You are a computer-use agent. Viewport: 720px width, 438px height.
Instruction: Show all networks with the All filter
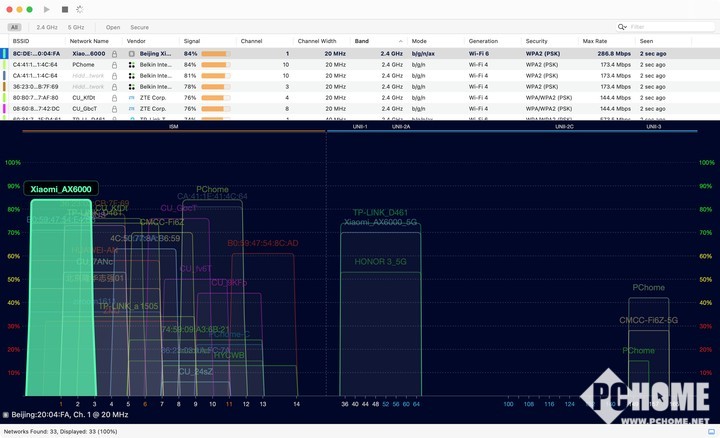click(x=15, y=28)
